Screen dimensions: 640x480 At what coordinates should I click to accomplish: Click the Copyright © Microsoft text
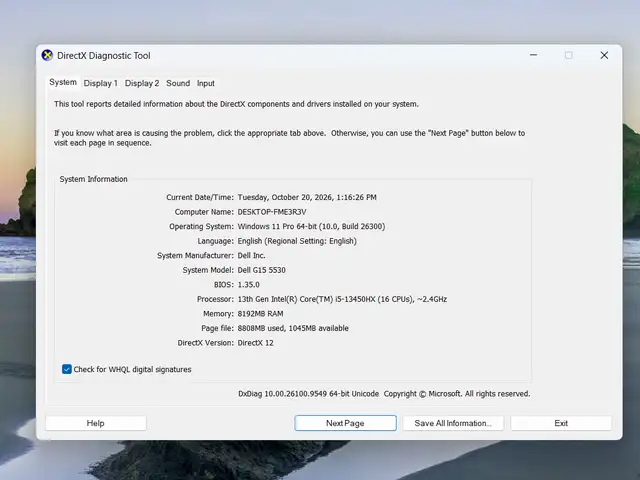click(422, 394)
